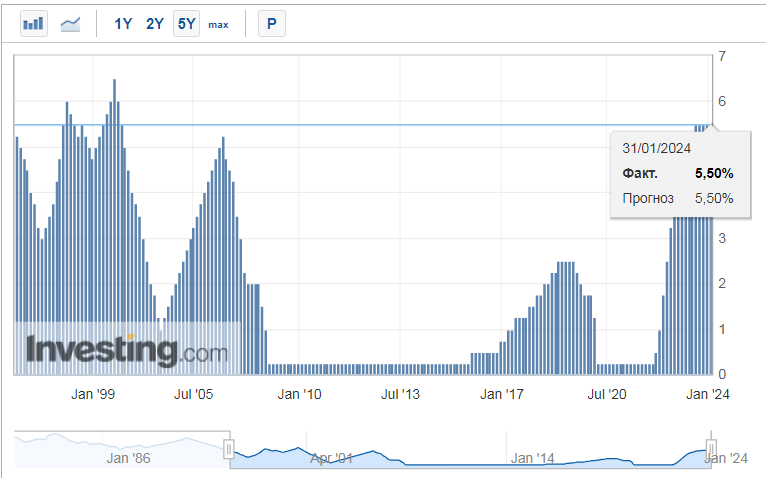Switch to the area chart view icon

[70, 23]
